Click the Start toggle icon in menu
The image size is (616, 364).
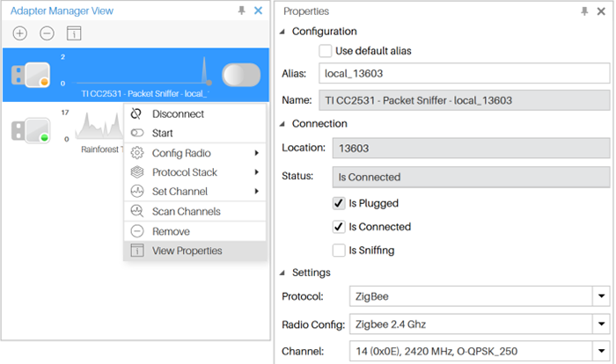tap(137, 133)
